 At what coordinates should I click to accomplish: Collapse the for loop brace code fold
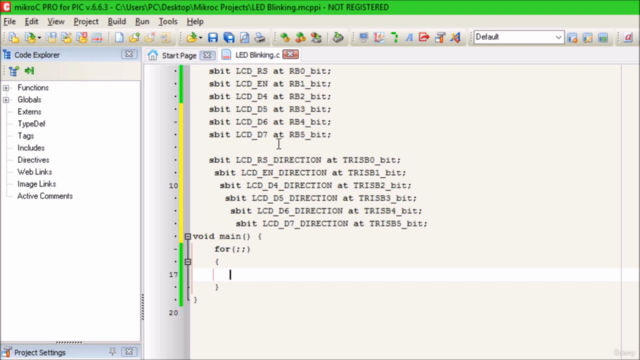(x=188, y=262)
